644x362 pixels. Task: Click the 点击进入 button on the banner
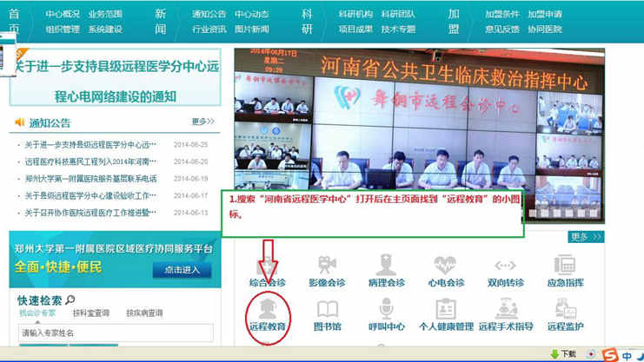[x=182, y=270]
